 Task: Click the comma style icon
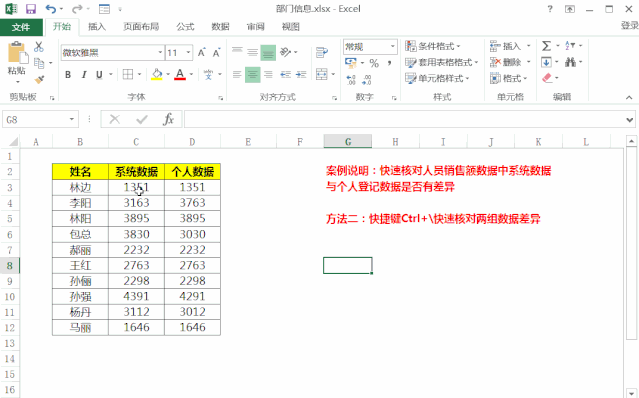pos(390,63)
